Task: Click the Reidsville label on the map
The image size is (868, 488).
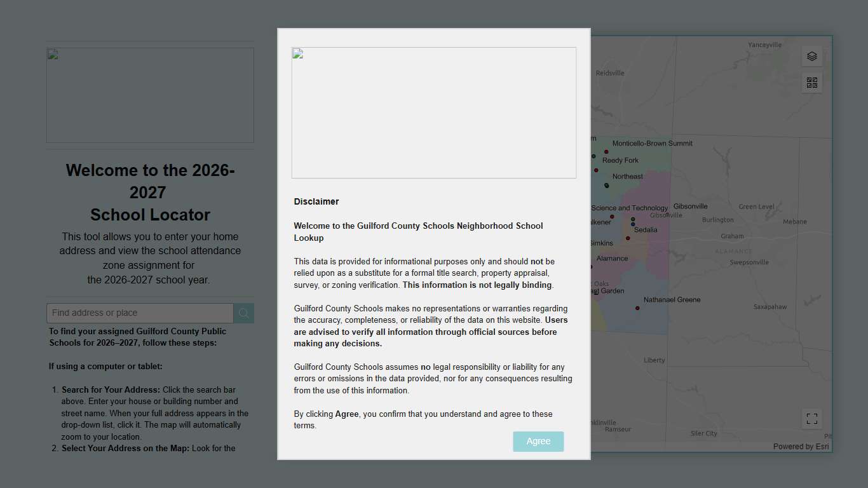Action: pyautogui.click(x=609, y=73)
